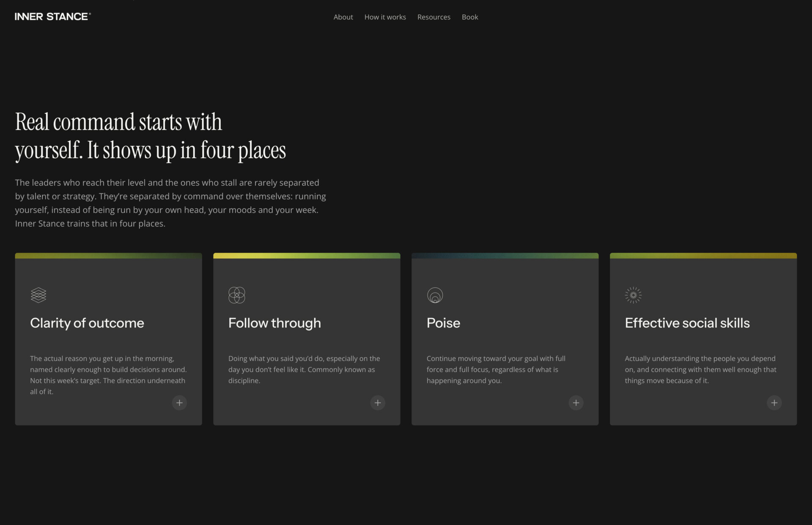Open the About page
This screenshot has height=525, width=812.
(x=343, y=17)
